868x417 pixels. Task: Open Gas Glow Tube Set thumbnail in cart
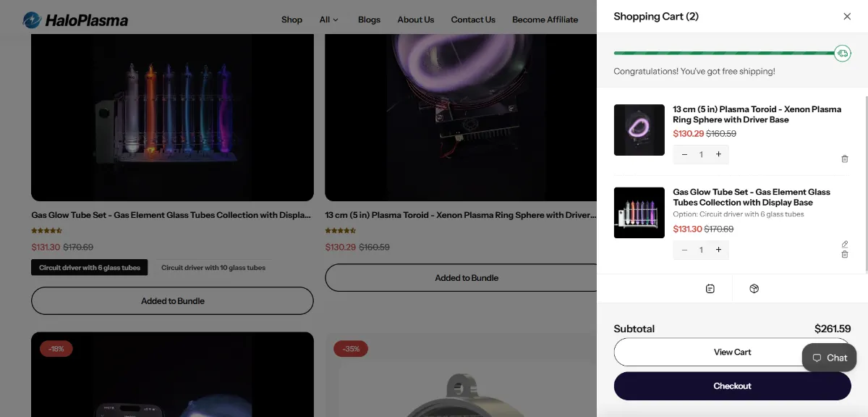[x=639, y=213]
